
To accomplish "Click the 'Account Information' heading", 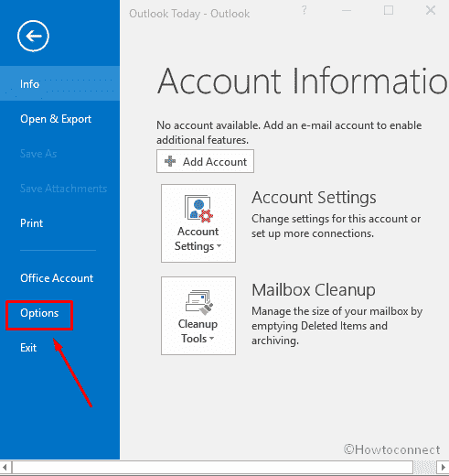I will point(303,81).
